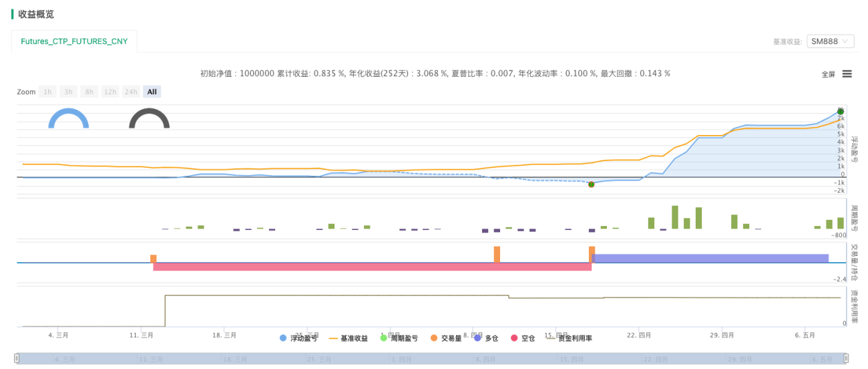Click the green marker at chart peak

pyautogui.click(x=841, y=112)
